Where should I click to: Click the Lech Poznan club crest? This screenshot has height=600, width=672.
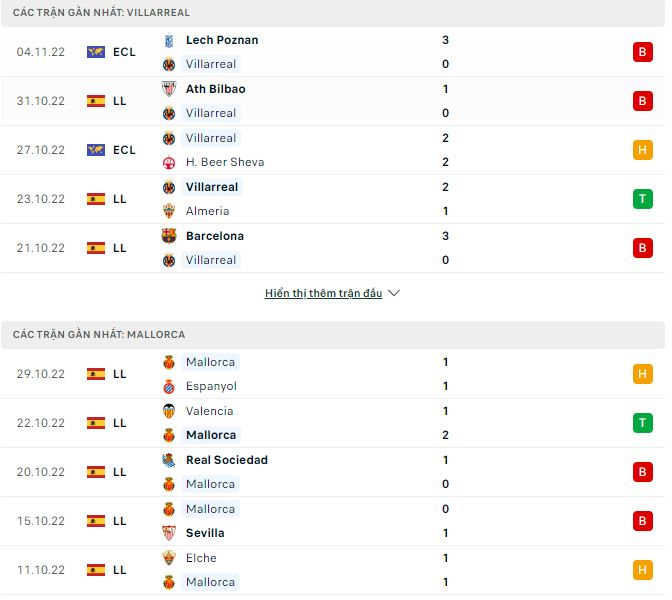pos(169,40)
